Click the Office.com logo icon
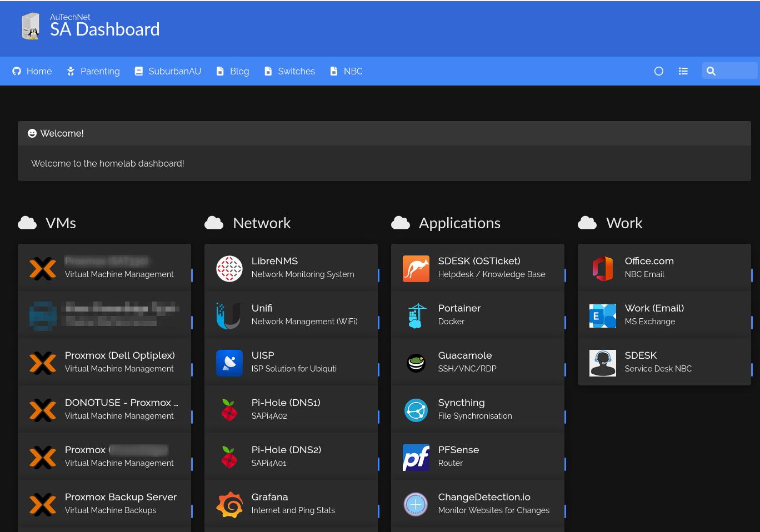Screen dimensions: 760x532 coord(602,269)
